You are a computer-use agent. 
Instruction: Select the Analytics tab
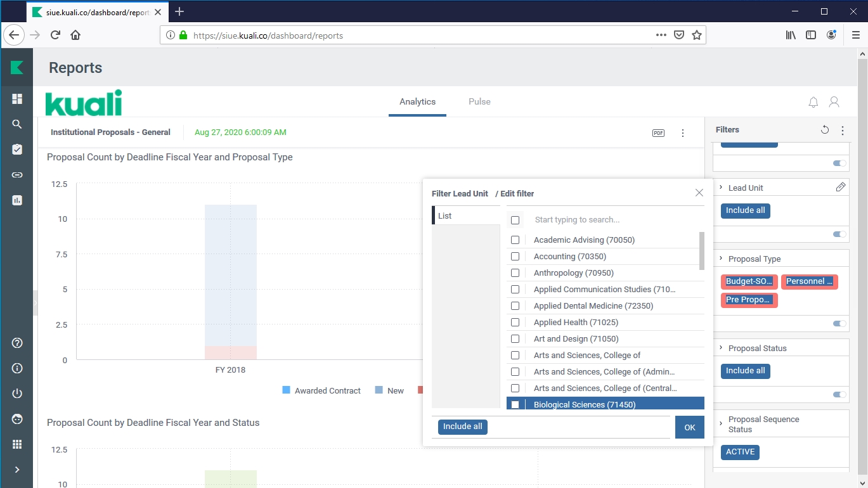[417, 102]
